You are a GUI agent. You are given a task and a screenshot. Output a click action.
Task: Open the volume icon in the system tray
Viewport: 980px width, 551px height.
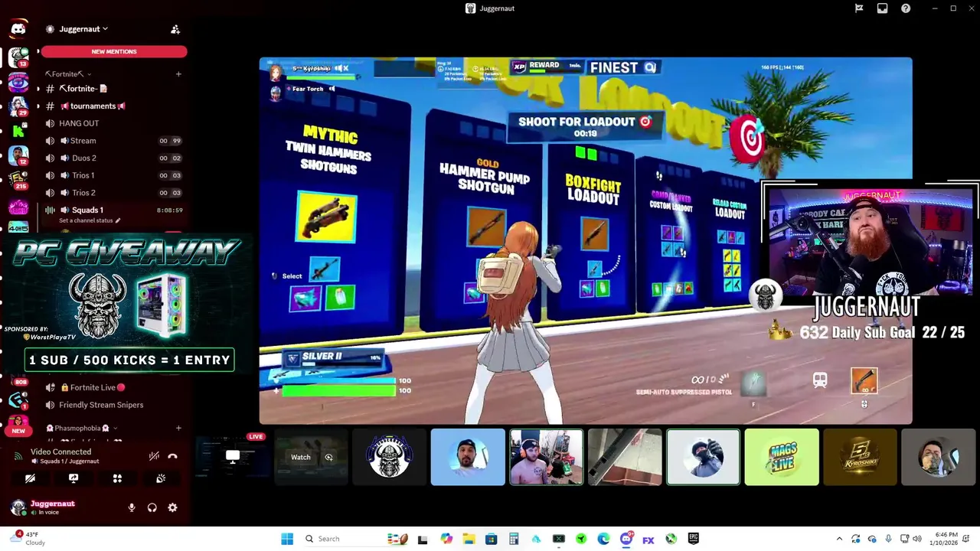(916, 539)
